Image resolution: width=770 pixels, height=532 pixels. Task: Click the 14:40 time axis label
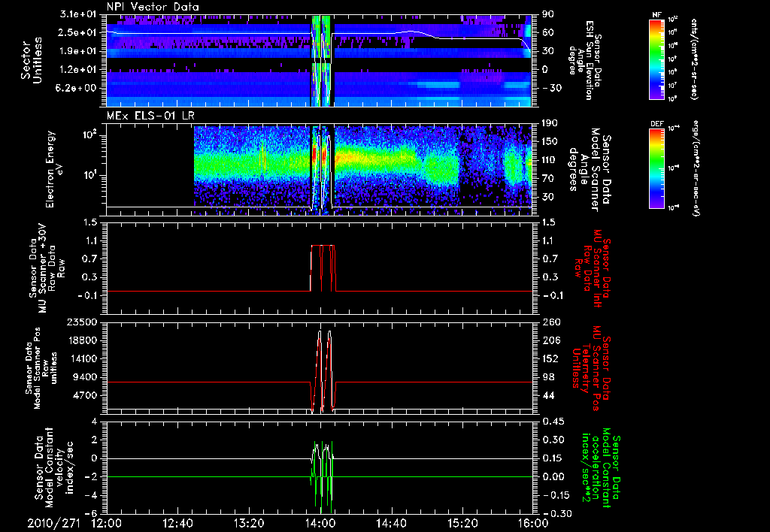point(391,523)
